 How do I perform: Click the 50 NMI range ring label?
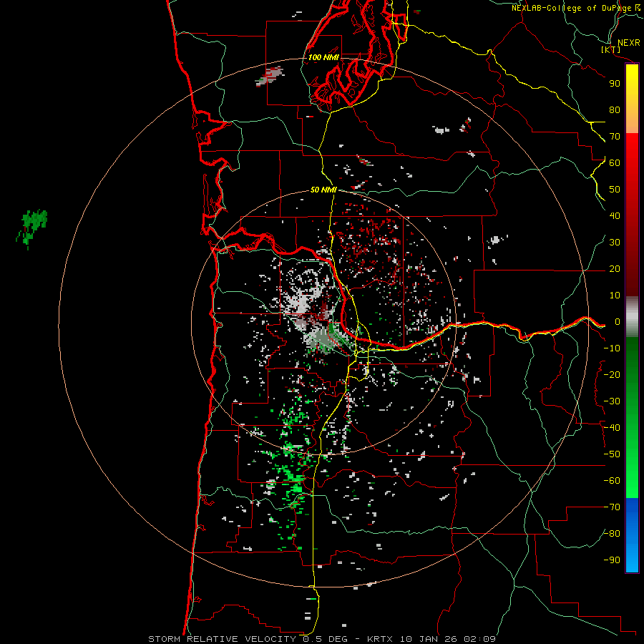click(x=323, y=190)
